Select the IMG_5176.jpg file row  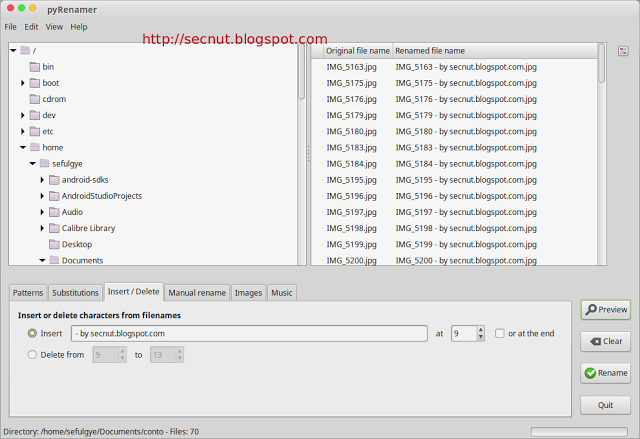coord(454,99)
